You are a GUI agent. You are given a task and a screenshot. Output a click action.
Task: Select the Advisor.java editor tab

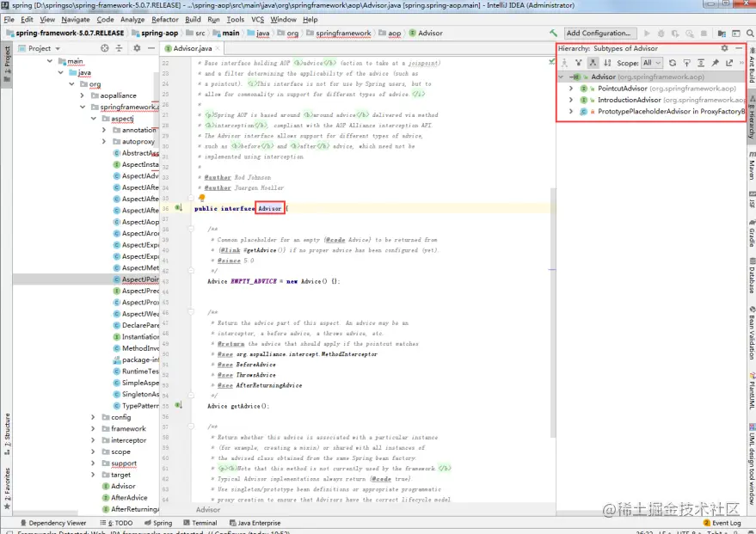192,48
